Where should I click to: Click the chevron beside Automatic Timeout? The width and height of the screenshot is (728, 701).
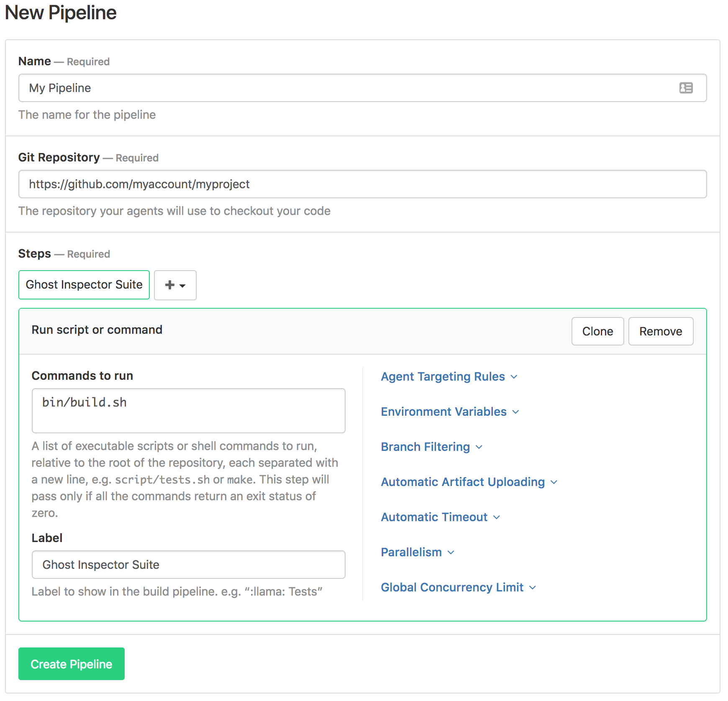497,517
